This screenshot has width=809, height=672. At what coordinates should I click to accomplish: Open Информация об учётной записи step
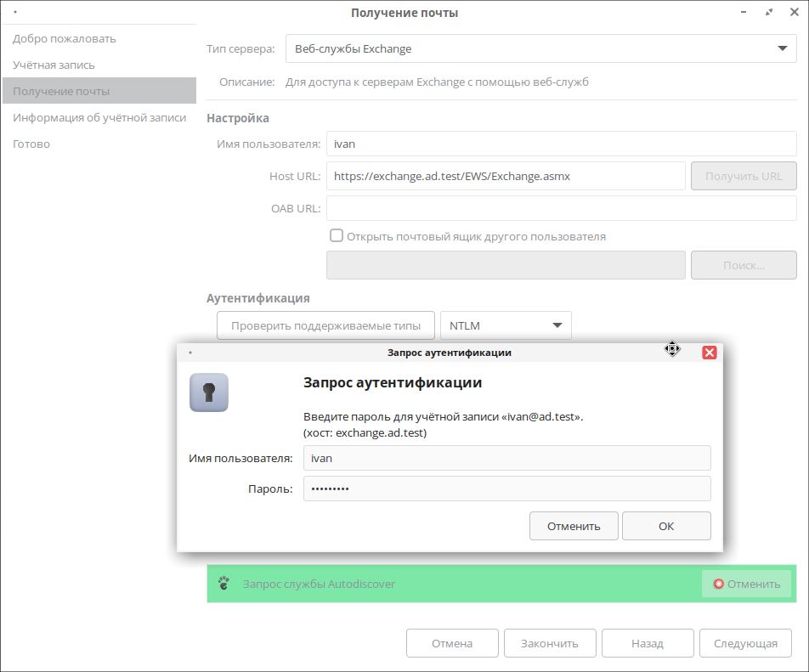coord(99,117)
